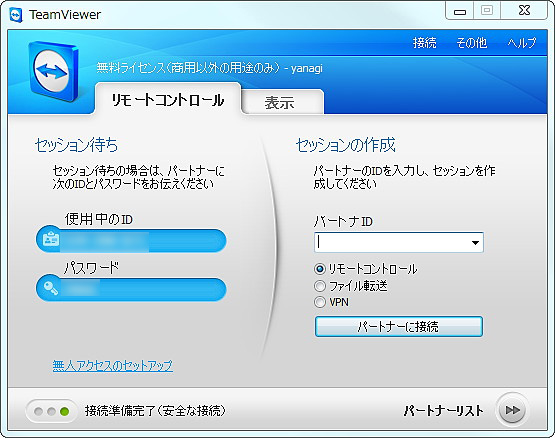This screenshot has width=555, height=438.
Task: Click the セッション待ち heading
Action: [76, 145]
